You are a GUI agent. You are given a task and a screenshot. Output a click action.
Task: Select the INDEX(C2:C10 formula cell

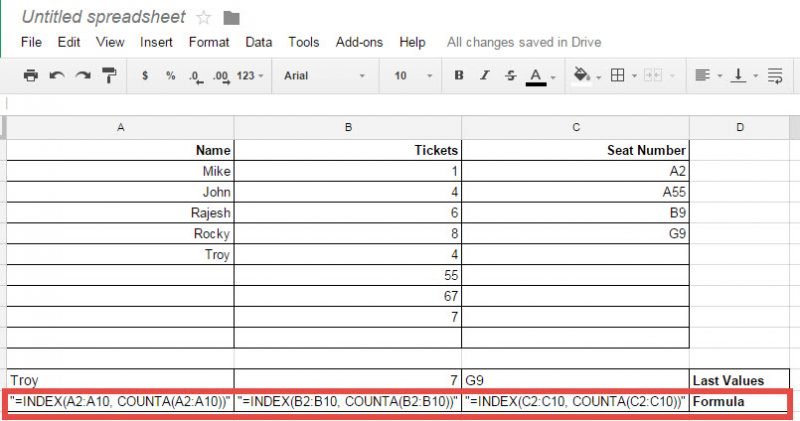tap(576, 401)
